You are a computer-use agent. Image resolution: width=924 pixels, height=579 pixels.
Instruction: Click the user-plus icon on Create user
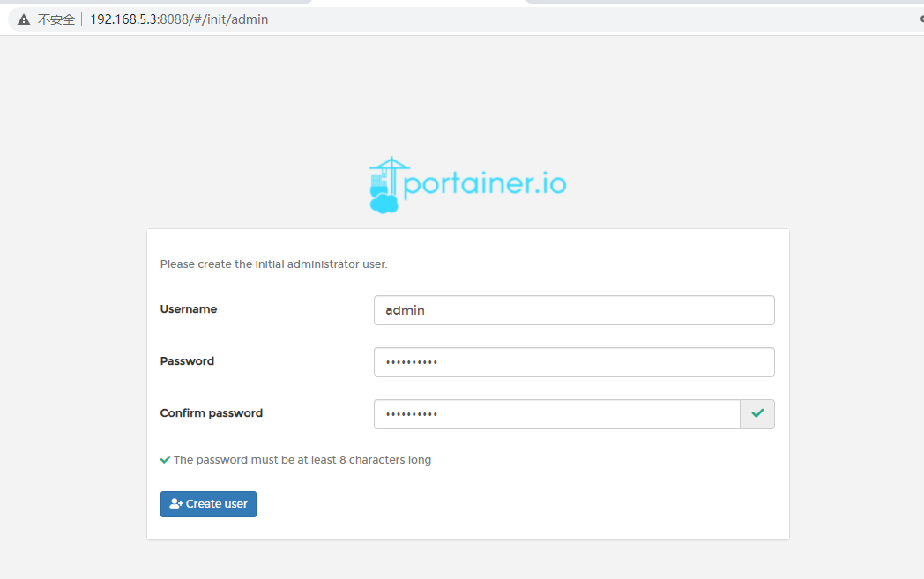[x=175, y=504]
